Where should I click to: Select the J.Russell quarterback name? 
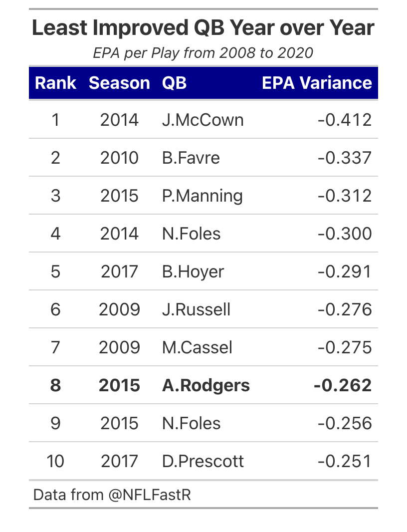pyautogui.click(x=197, y=309)
